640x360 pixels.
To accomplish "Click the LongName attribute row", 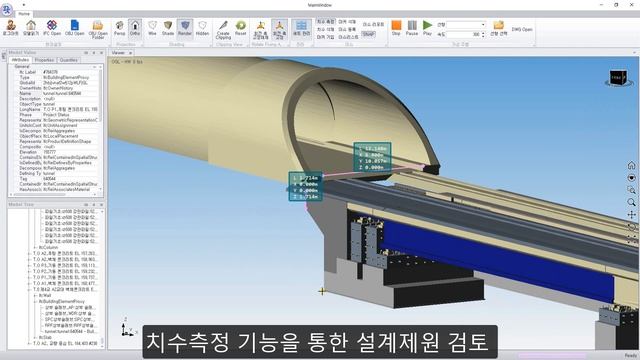I will click(x=56, y=109).
